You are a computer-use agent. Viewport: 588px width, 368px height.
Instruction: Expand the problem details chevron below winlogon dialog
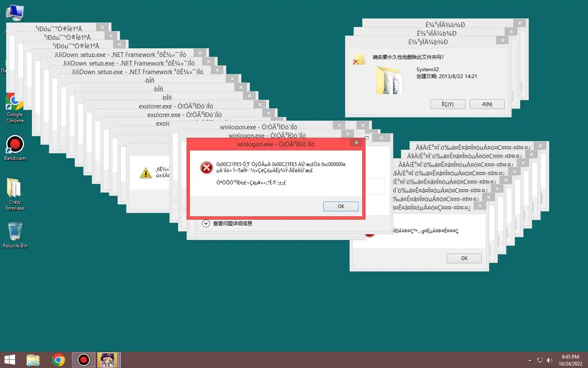pos(206,223)
